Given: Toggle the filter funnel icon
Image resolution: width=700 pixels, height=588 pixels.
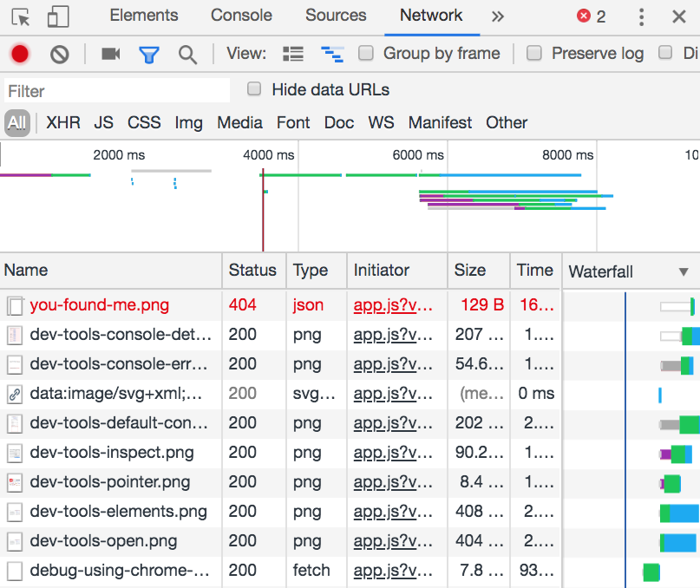Looking at the screenshot, I should (149, 55).
